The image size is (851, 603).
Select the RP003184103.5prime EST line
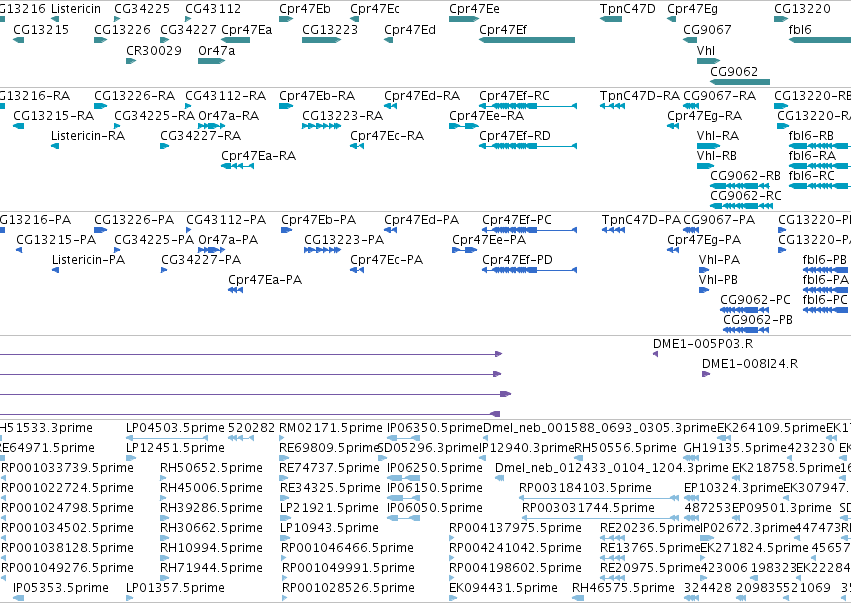tap(599, 498)
